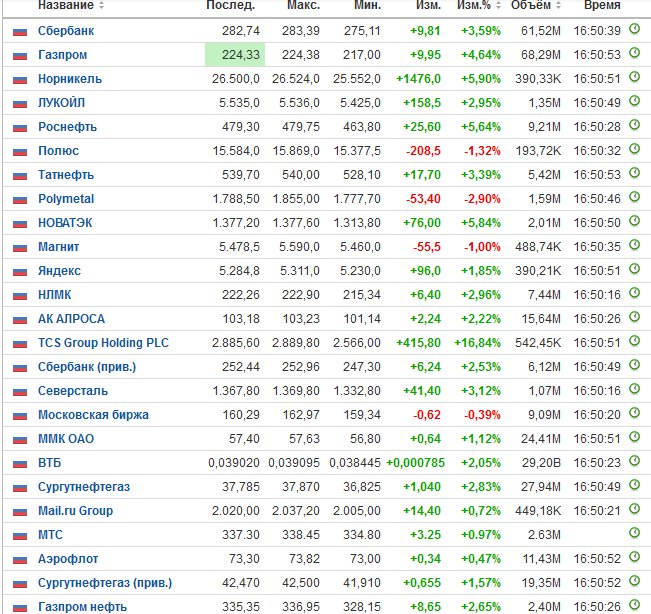Screen dimensions: 651x614
Task: Click the clock icon in the НОВАТЭК row
Action: [x=634, y=221]
